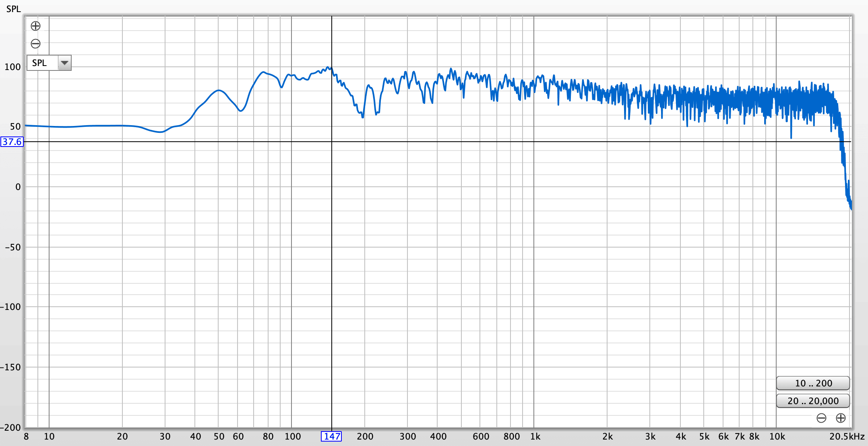
Task: Click the horizontal zoom-in plus icon
Action: point(841,418)
